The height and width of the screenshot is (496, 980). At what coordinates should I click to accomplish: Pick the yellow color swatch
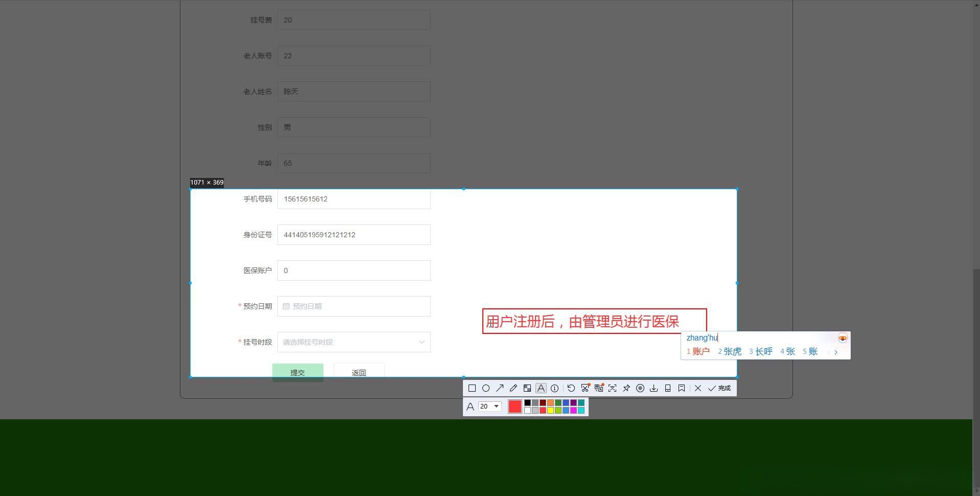point(551,410)
